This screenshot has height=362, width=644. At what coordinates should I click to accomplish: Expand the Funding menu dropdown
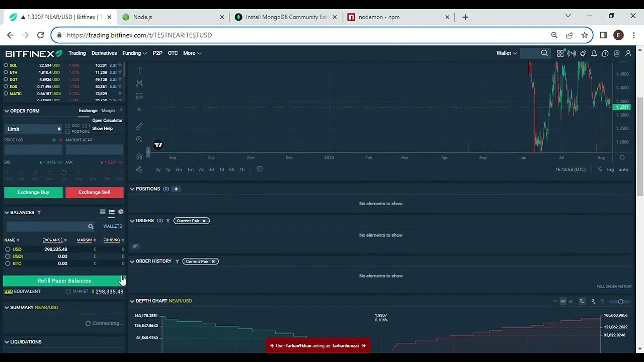tap(134, 53)
